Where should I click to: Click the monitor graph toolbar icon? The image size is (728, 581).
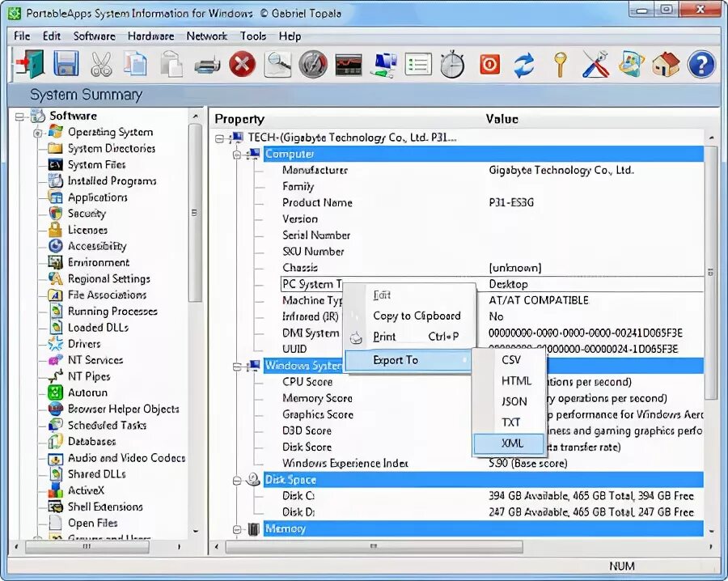(x=349, y=65)
